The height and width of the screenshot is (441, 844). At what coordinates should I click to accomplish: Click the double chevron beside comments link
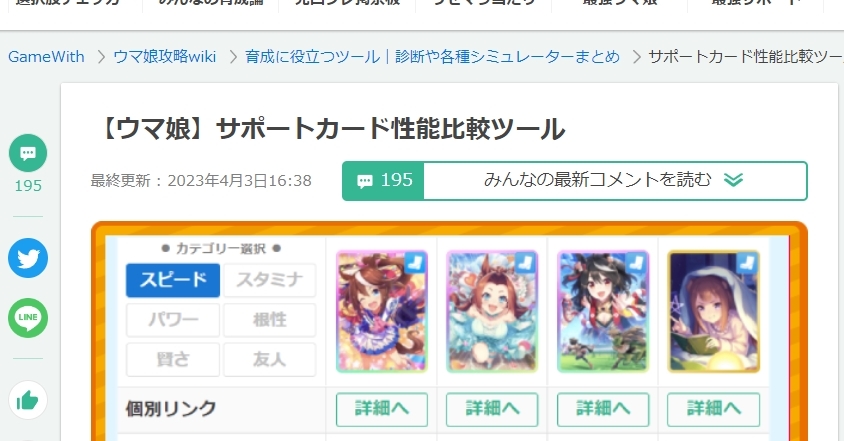(x=733, y=180)
